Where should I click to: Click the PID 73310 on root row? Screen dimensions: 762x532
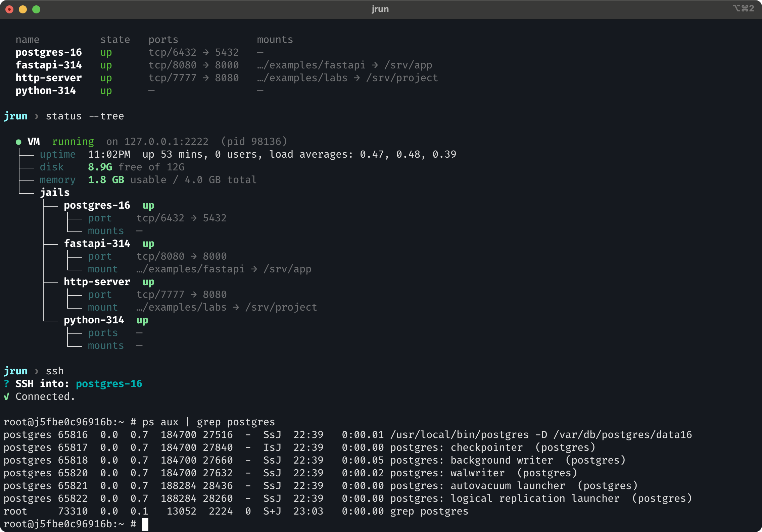point(73,511)
